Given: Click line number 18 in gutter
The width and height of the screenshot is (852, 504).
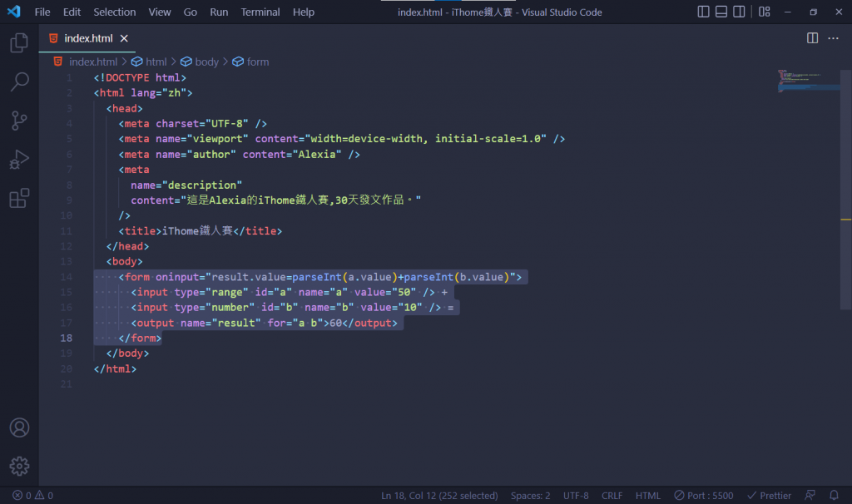Looking at the screenshot, I should (x=66, y=338).
